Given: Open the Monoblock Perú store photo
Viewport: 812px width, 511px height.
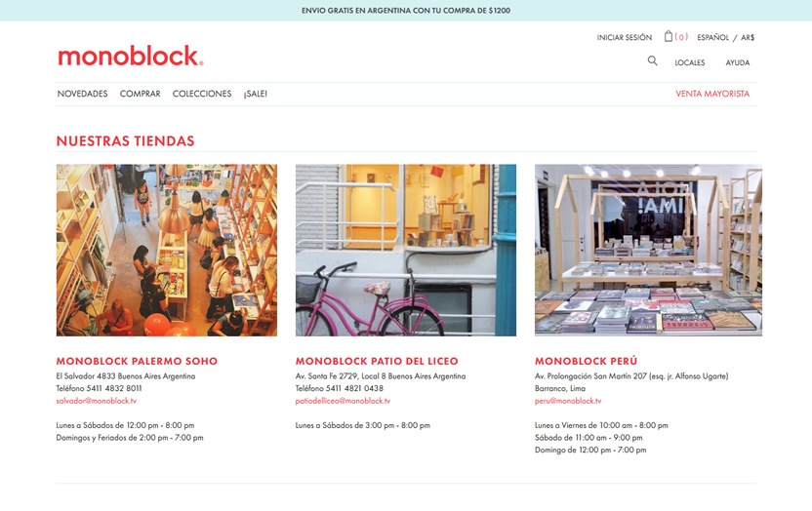Looking at the screenshot, I should click(x=648, y=251).
